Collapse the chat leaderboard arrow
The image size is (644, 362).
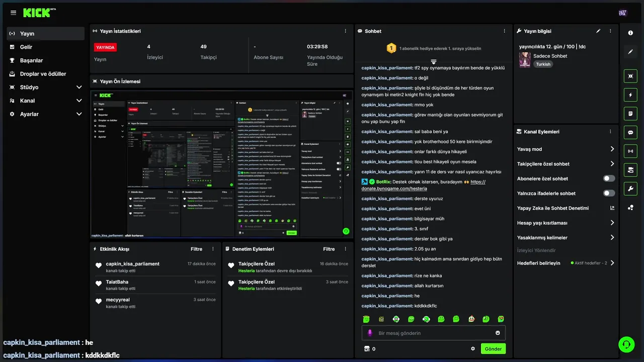[x=433, y=61]
